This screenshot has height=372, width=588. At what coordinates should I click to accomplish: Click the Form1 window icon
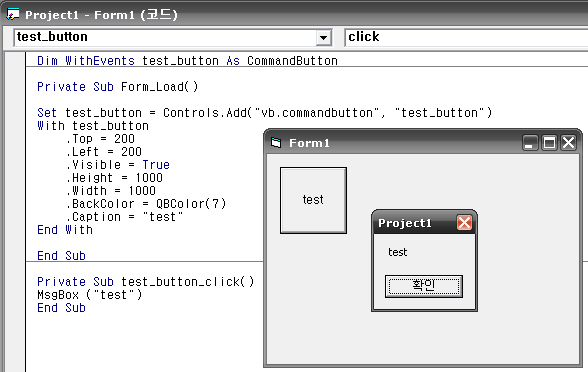pos(276,143)
